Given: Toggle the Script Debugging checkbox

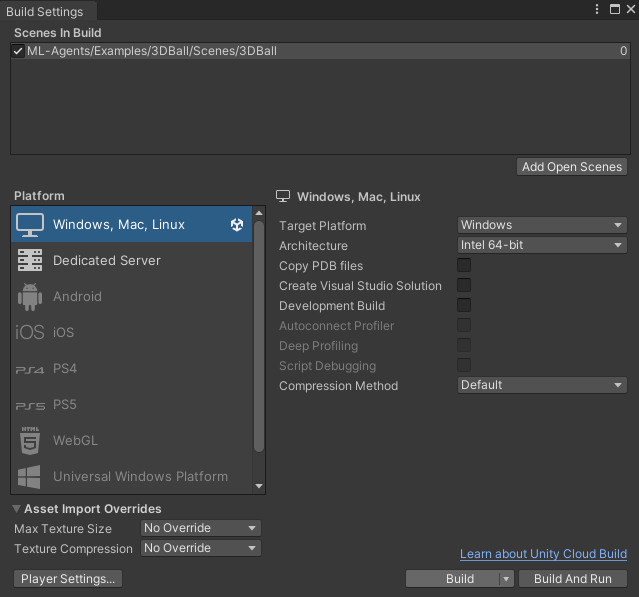Looking at the screenshot, I should tap(464, 365).
